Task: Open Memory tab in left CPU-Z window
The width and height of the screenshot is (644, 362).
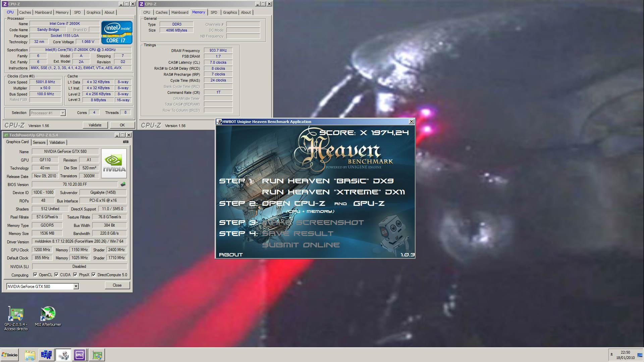Action: coord(62,12)
